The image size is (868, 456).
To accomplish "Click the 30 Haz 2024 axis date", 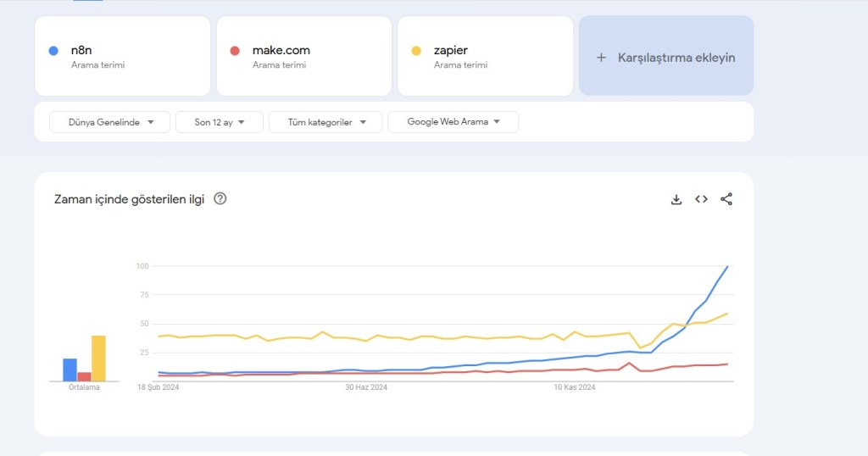I will click(x=366, y=387).
